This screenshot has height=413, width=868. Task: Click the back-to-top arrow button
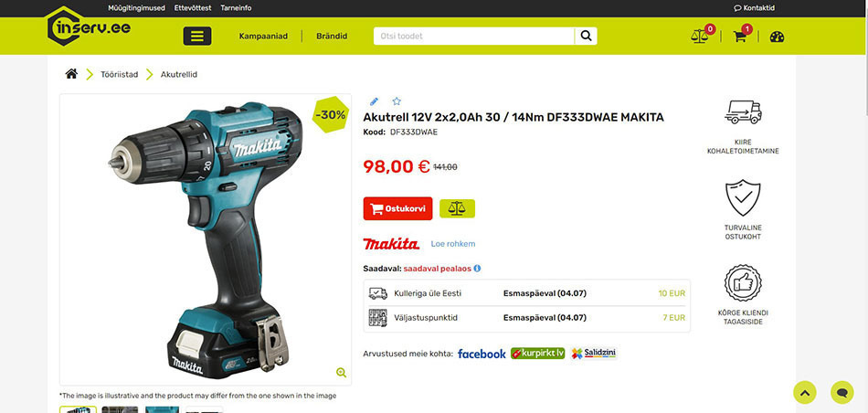(805, 393)
